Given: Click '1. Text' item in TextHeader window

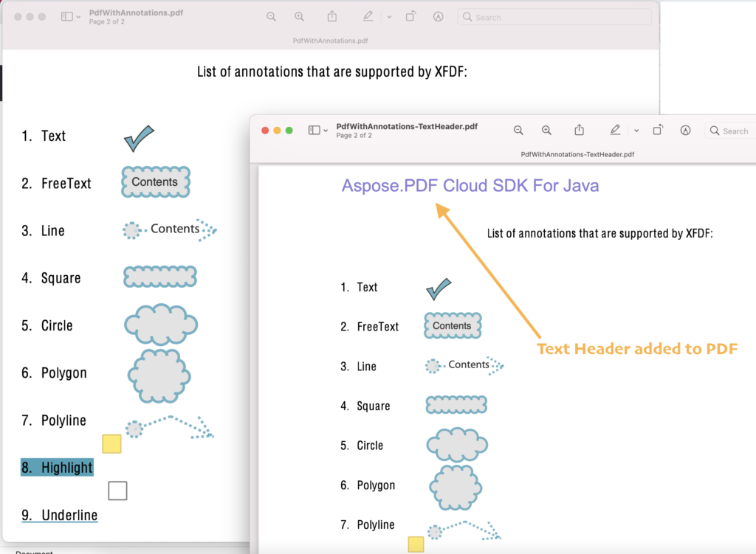Looking at the screenshot, I should (359, 287).
